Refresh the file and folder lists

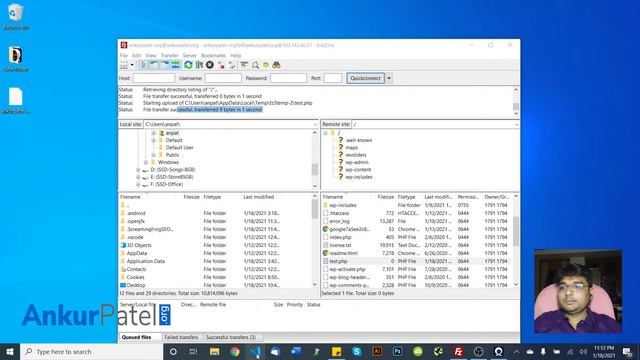(x=188, y=65)
